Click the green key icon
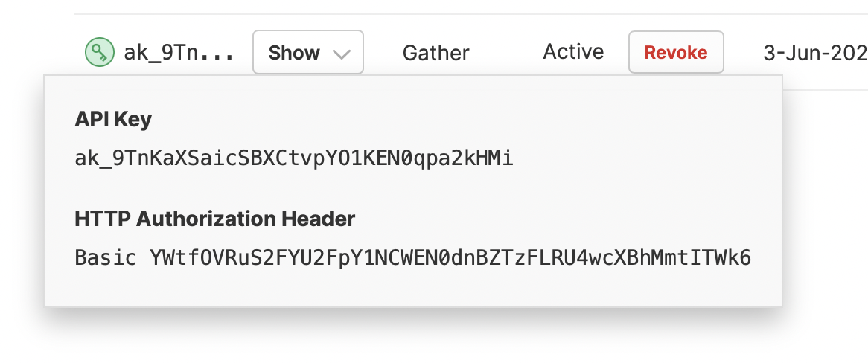 tap(100, 53)
